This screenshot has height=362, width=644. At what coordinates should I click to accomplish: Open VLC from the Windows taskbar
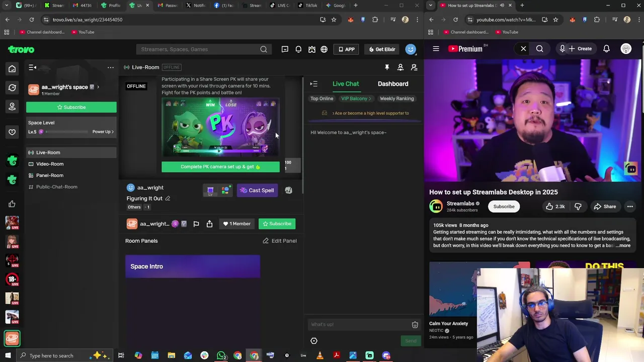[320, 355]
